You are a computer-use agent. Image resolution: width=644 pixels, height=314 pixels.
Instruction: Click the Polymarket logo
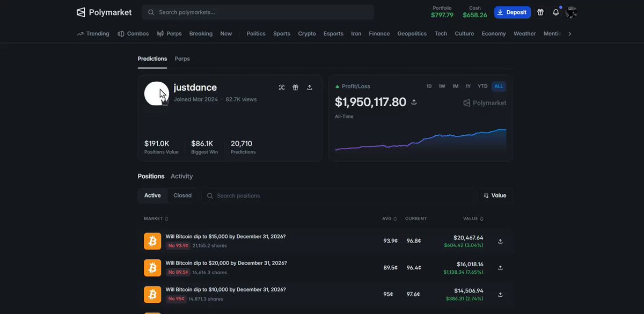tap(104, 12)
